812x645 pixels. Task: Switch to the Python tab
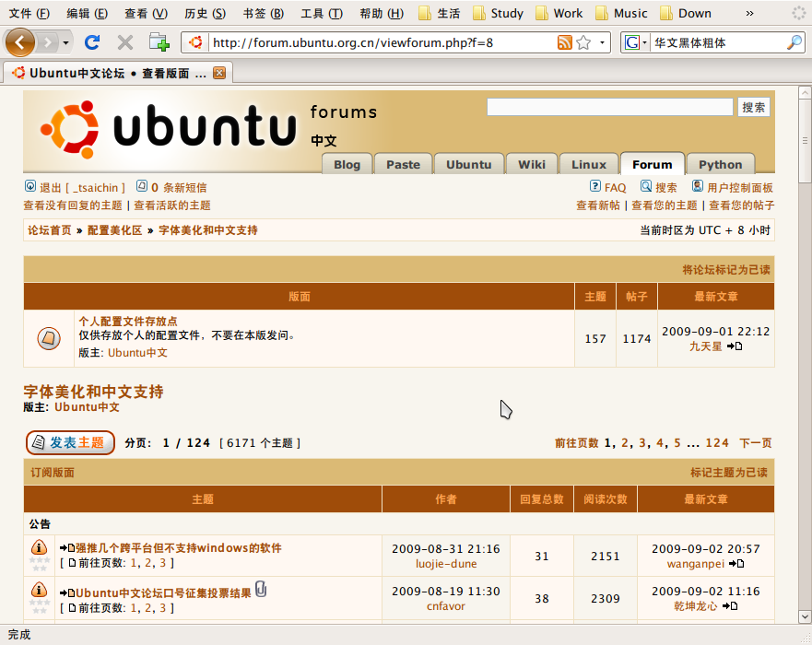point(721,164)
